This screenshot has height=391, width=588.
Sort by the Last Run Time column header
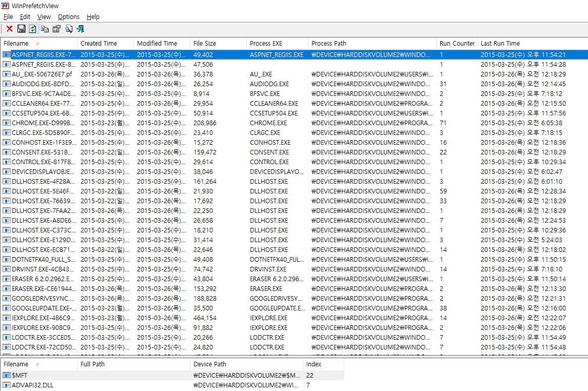coord(533,44)
